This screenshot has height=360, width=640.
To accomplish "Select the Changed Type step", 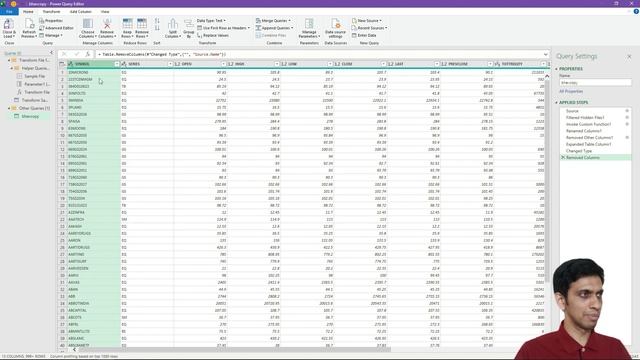I will pyautogui.click(x=579, y=151).
